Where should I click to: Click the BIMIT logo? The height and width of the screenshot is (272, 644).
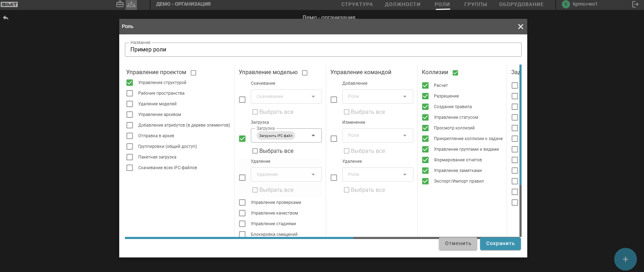10,4
